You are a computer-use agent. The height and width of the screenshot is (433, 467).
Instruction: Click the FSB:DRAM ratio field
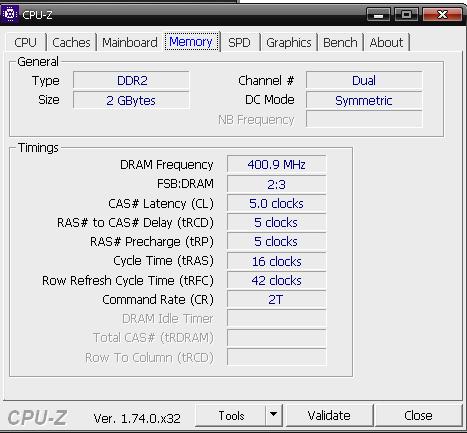(x=276, y=184)
